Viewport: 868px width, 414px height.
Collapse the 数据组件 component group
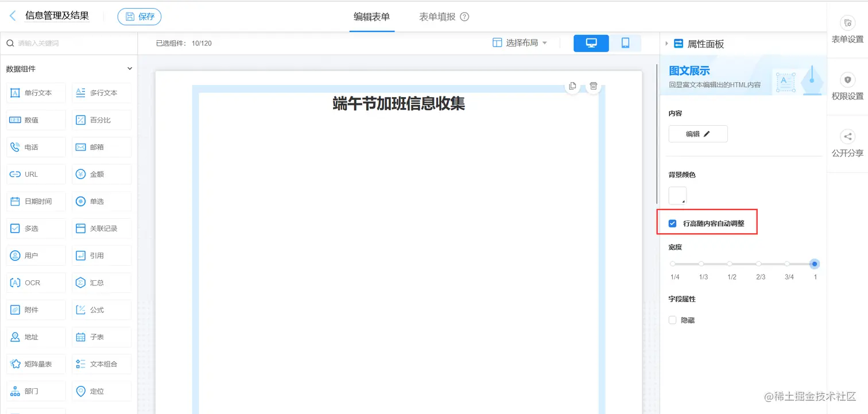tap(130, 68)
